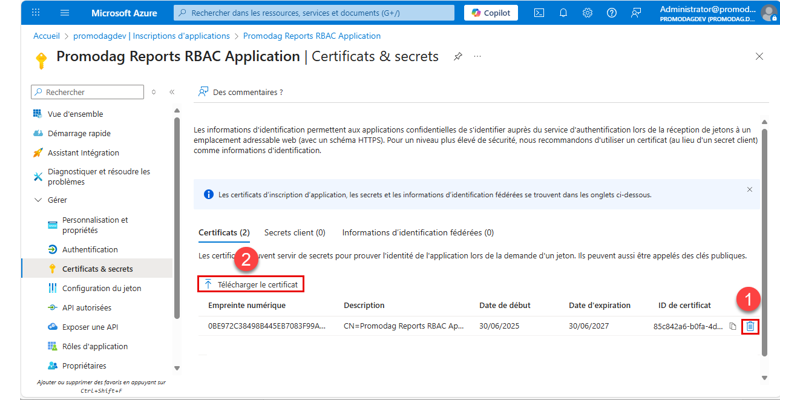Image resolution: width=800 pixels, height=400 pixels.
Task: Click the sidebar scroll down arrow
Action: 177,368
